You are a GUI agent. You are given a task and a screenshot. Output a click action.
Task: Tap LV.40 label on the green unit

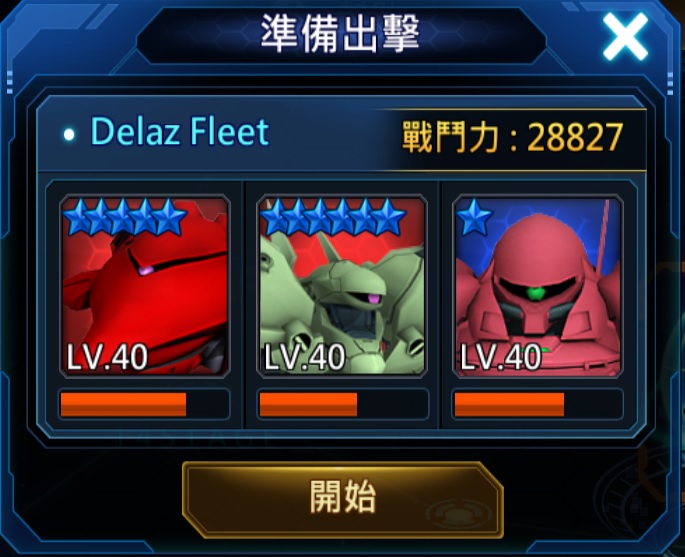pyautogui.click(x=304, y=357)
